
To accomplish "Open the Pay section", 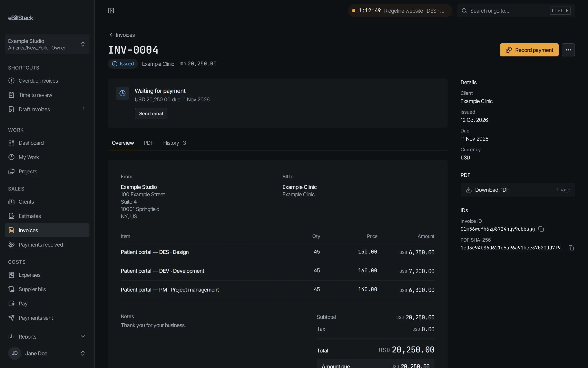I will (47, 304).
